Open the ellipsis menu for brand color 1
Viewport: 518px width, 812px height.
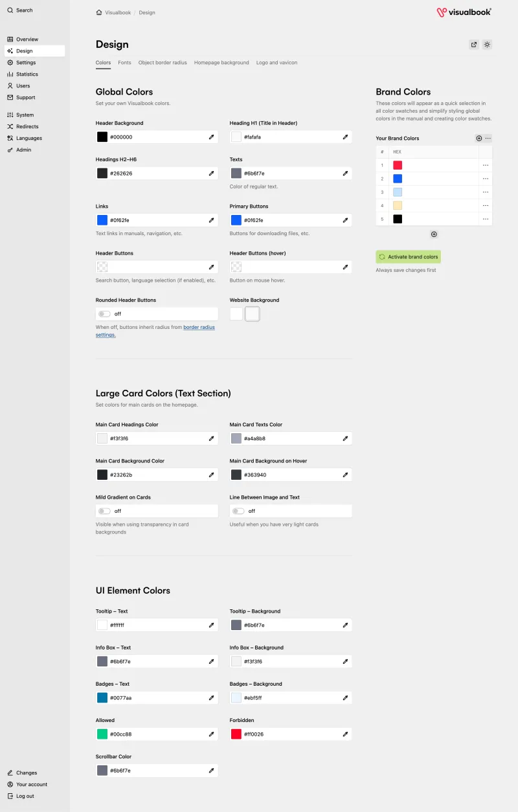point(486,165)
